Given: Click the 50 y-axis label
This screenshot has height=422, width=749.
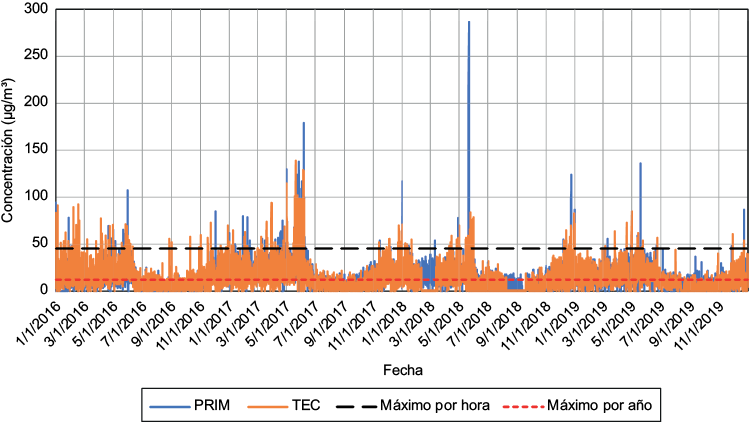Looking at the screenshot, I should pos(40,243).
